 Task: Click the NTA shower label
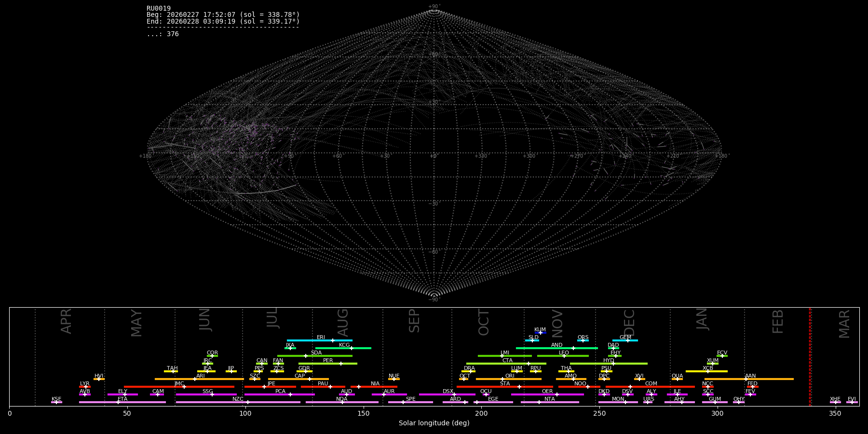point(550,399)
